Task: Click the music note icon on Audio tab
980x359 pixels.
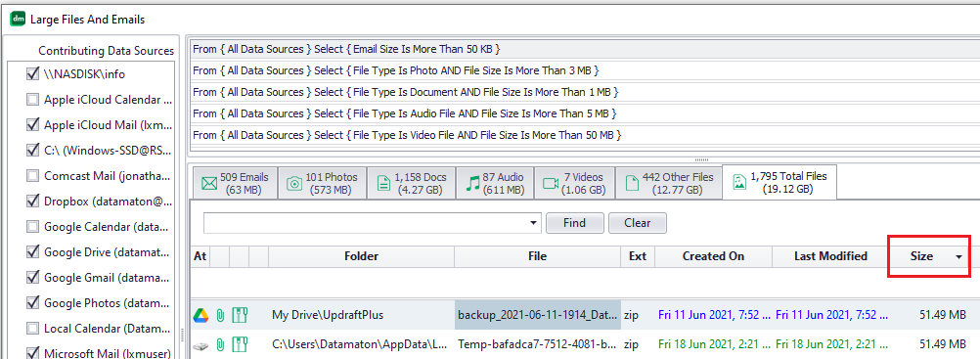Action: 472,183
